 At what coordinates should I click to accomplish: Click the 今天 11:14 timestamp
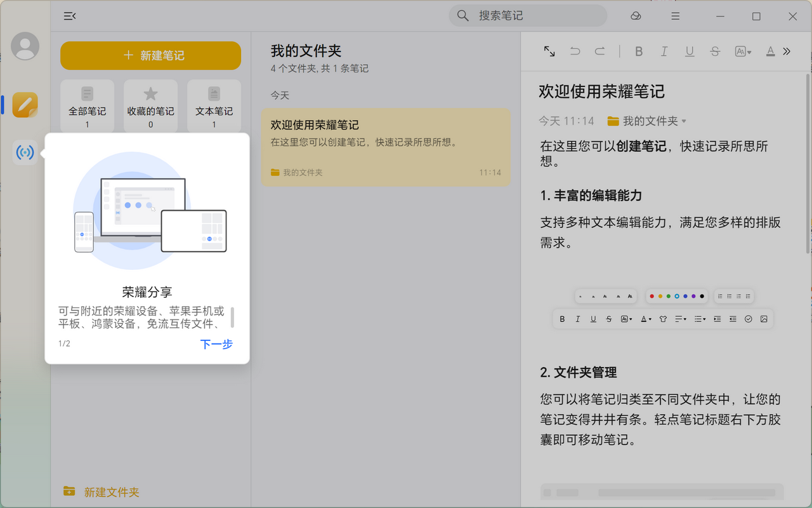click(x=566, y=121)
